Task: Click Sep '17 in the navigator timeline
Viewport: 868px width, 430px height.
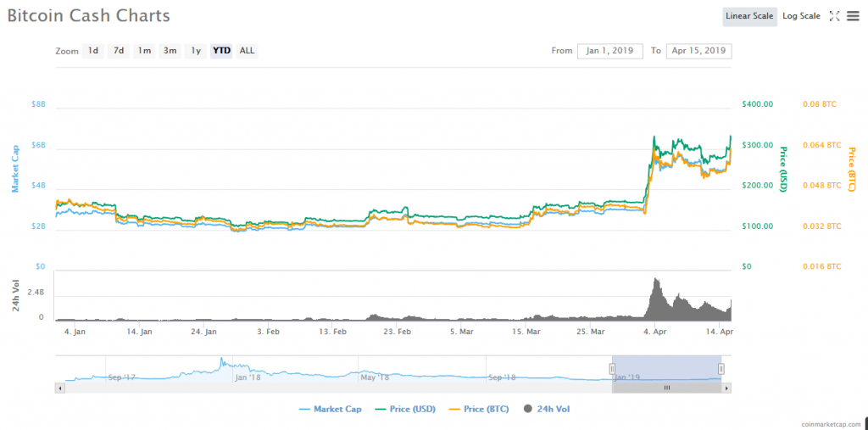Action: click(x=122, y=377)
